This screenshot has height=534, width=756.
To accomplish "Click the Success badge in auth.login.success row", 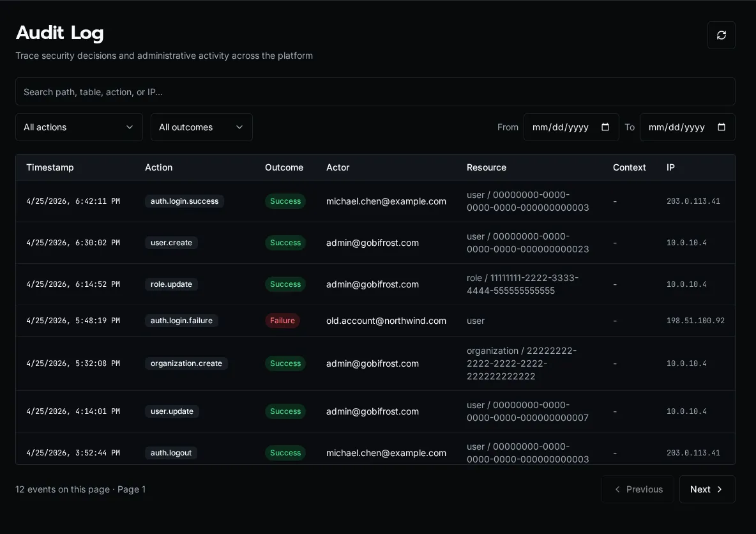I will point(285,201).
